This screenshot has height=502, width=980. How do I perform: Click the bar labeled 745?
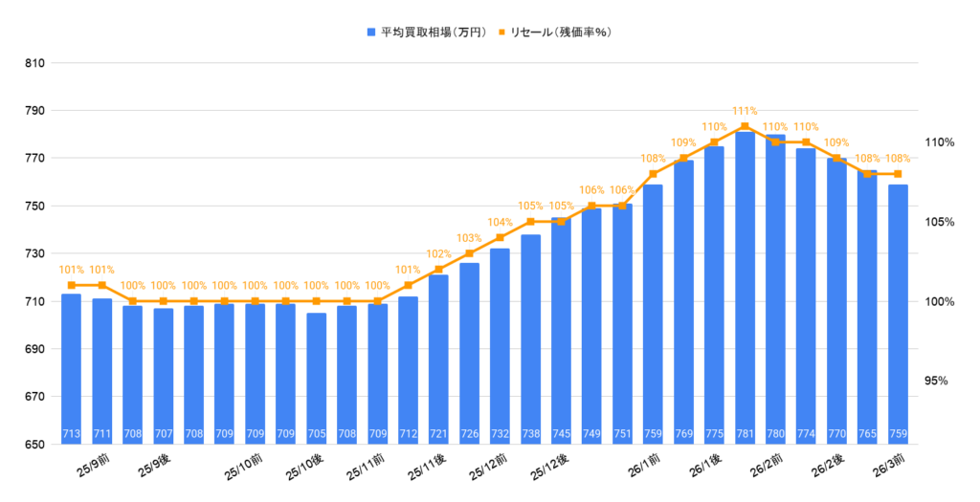click(x=561, y=331)
